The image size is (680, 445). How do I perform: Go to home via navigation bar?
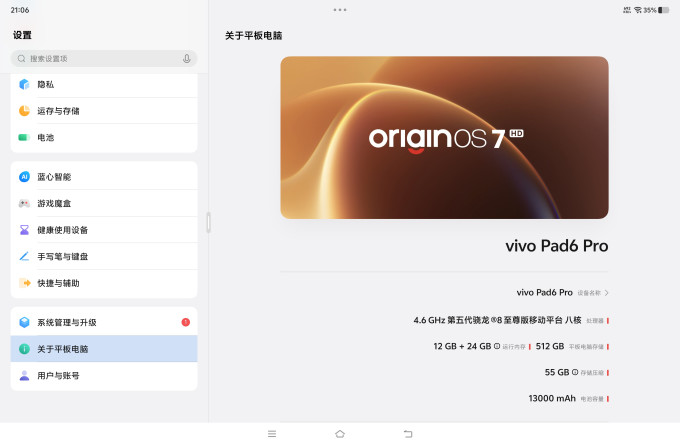click(340, 434)
